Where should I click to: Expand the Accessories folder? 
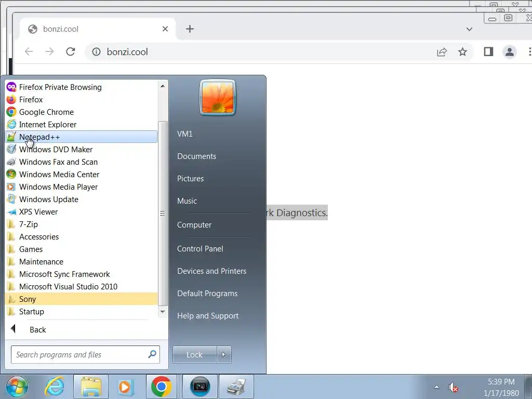[x=82, y=237]
